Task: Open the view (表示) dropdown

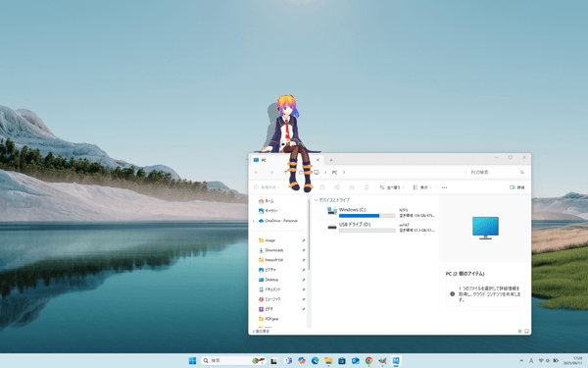Action: coord(422,187)
